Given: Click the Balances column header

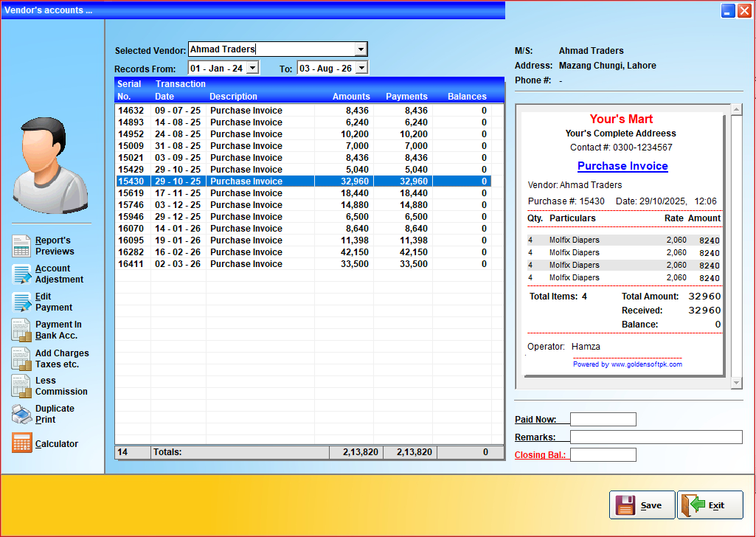Looking at the screenshot, I should pyautogui.click(x=467, y=97).
